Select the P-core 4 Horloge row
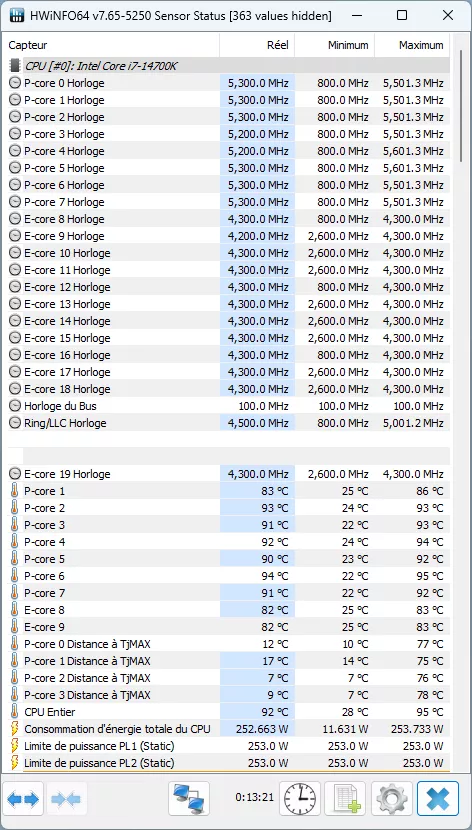The width and height of the screenshot is (472, 830). 229,151
